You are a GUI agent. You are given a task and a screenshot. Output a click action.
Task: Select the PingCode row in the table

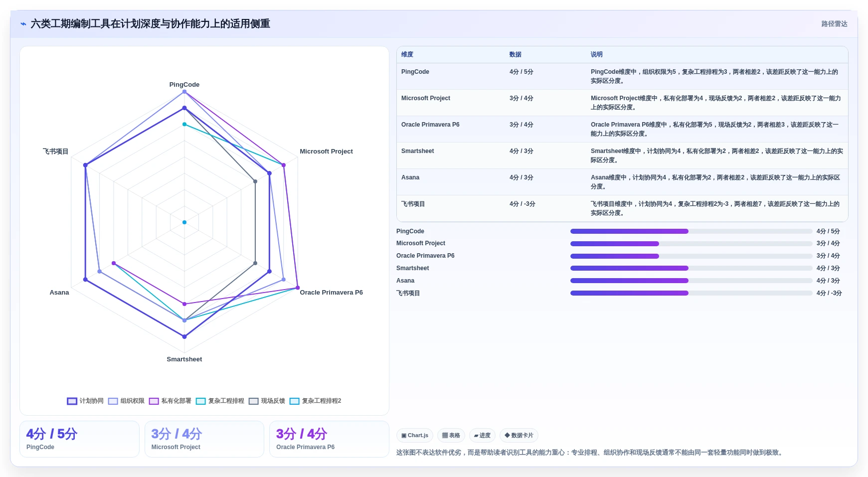pos(622,76)
